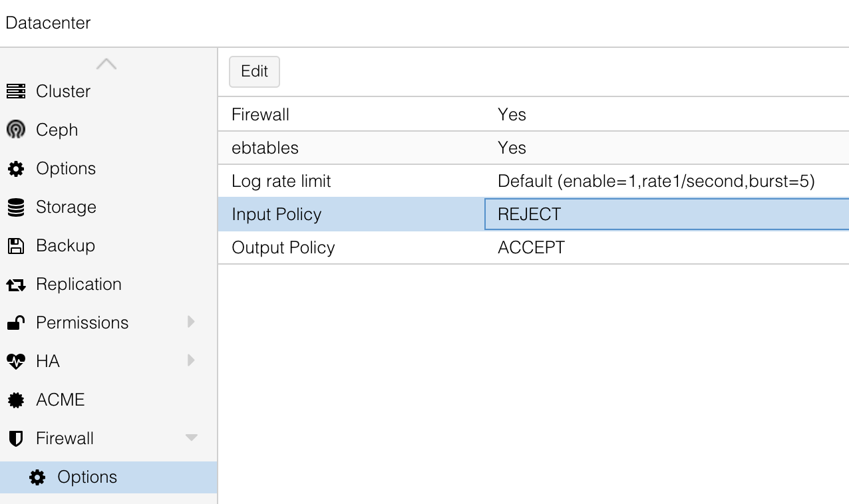
Task: Click the Backup floppy disk icon
Action: pyautogui.click(x=16, y=246)
